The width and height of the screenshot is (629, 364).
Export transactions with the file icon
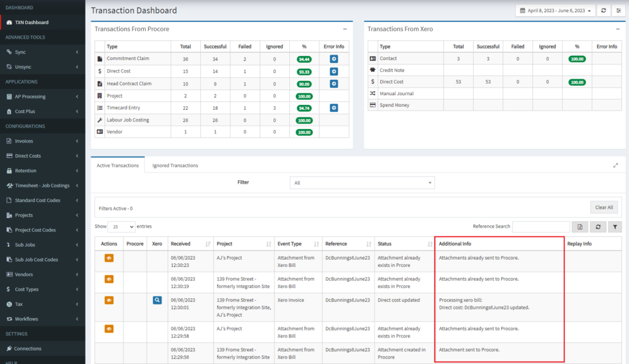[x=580, y=227]
